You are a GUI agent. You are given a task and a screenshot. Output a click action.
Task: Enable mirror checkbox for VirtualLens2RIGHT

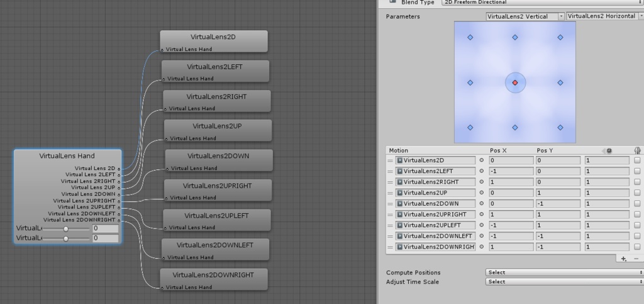coord(637,182)
